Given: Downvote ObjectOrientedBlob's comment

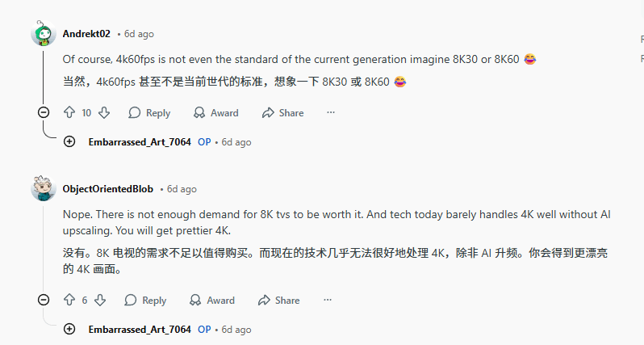Looking at the screenshot, I should click(x=100, y=301).
